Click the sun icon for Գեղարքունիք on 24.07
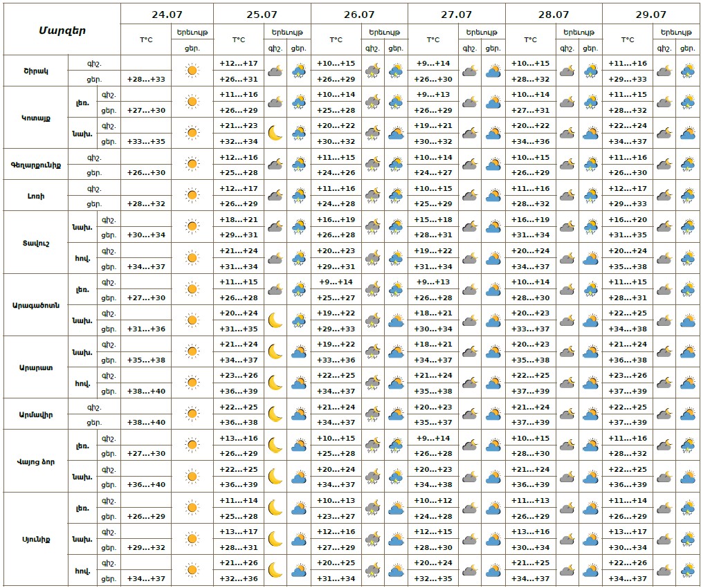The width and height of the screenshot is (701, 588). (192, 165)
